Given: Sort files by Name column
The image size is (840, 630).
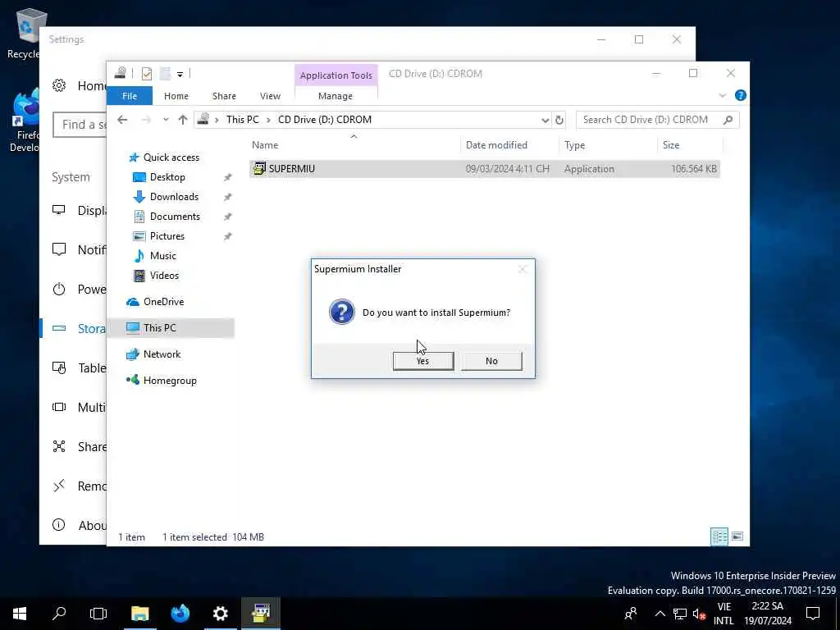Looking at the screenshot, I should (x=354, y=144).
